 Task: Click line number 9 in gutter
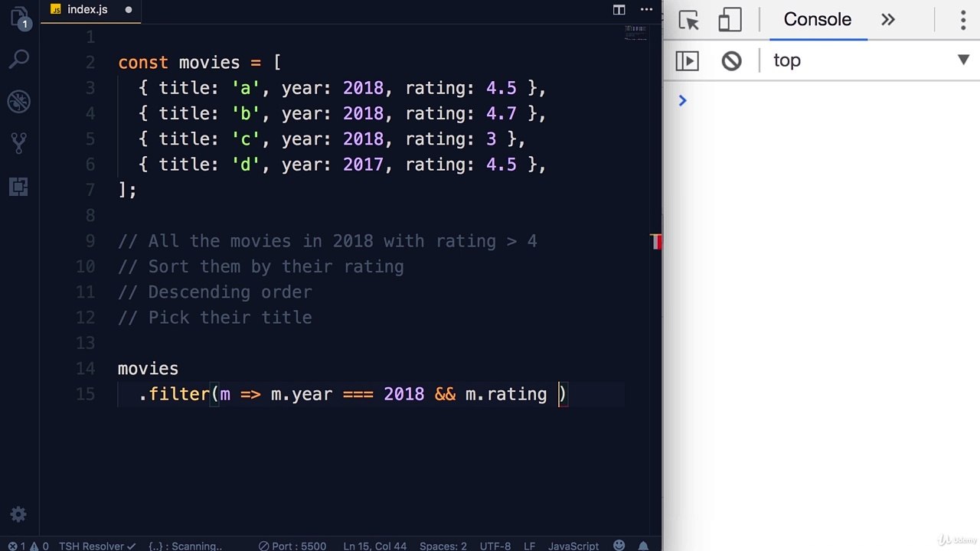pos(90,241)
